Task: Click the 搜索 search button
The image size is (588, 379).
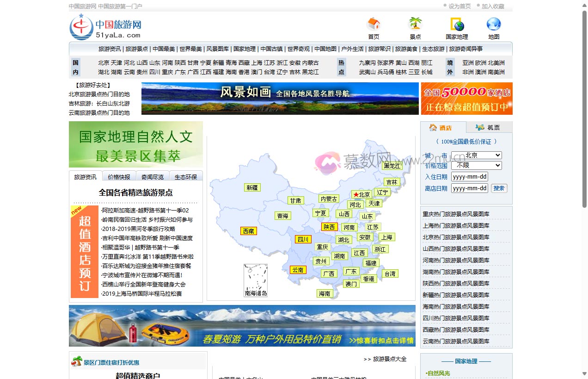Action: (x=499, y=188)
